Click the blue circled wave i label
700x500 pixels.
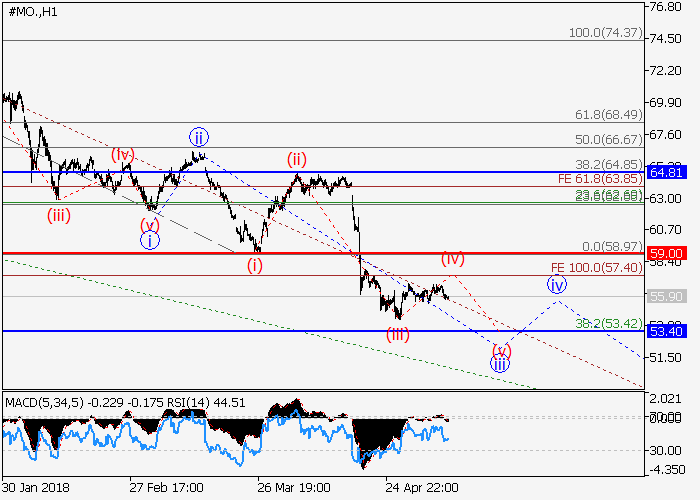[149, 240]
